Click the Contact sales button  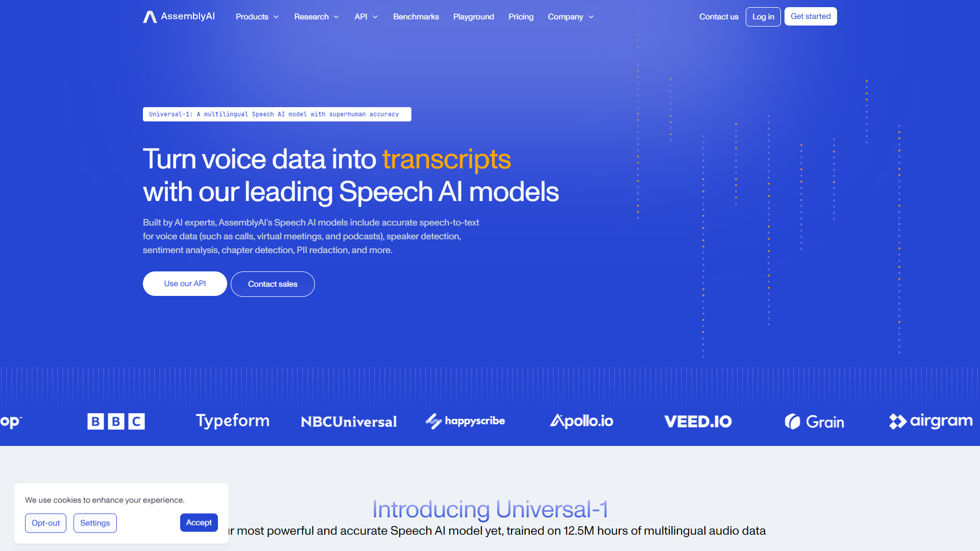pos(273,283)
